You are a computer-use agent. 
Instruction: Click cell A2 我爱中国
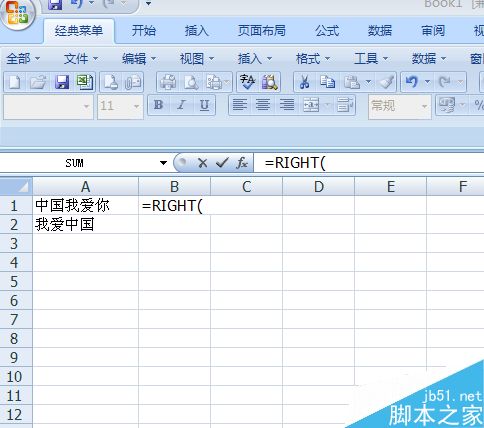tap(85, 224)
